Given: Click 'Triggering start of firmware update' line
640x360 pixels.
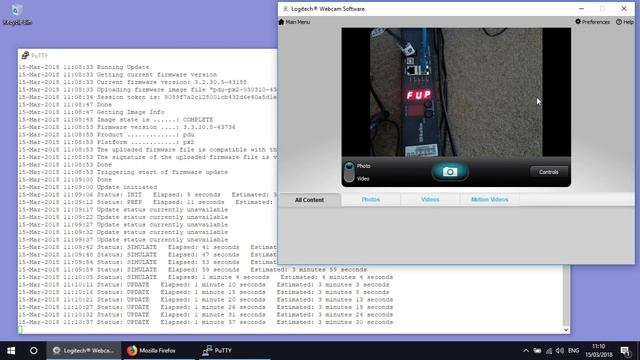Looking at the screenshot, I should coord(123,172).
